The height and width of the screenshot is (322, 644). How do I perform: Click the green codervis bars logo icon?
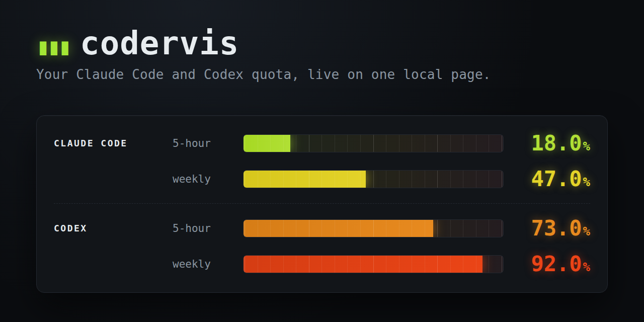pos(54,48)
